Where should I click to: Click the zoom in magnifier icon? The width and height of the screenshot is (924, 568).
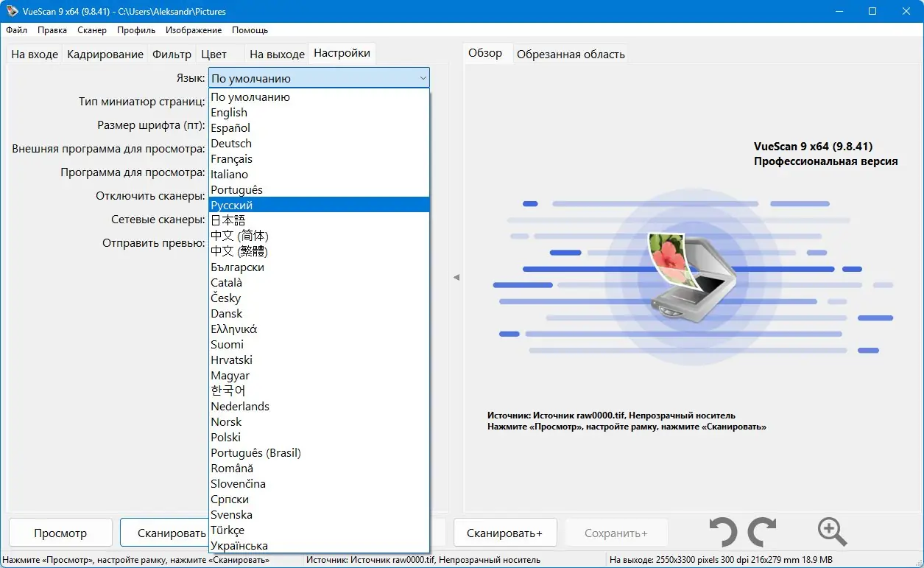[832, 532]
